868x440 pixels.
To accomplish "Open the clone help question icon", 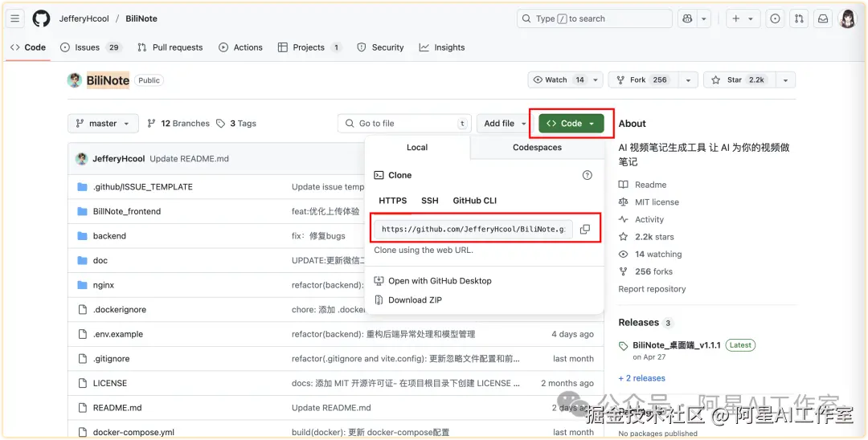I will click(x=588, y=175).
